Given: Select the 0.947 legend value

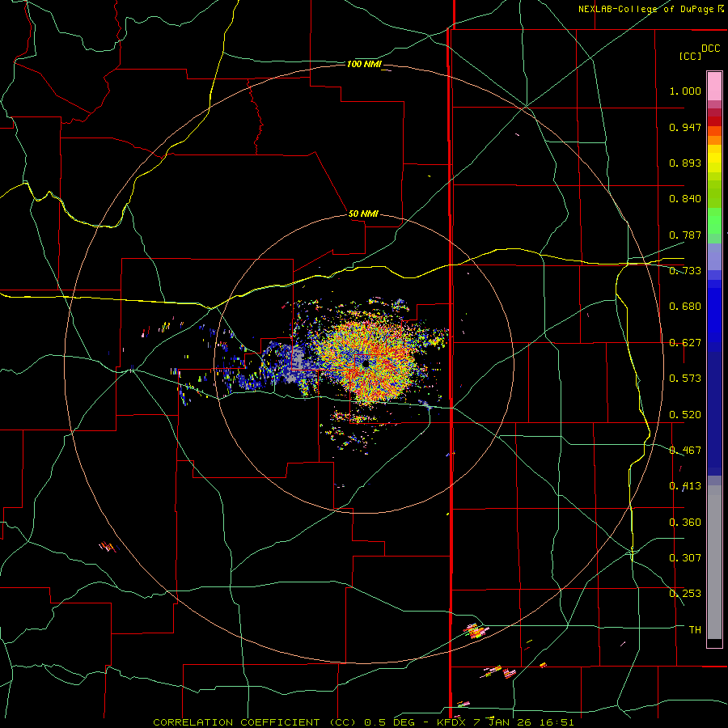Looking at the screenshot, I should click(685, 127).
